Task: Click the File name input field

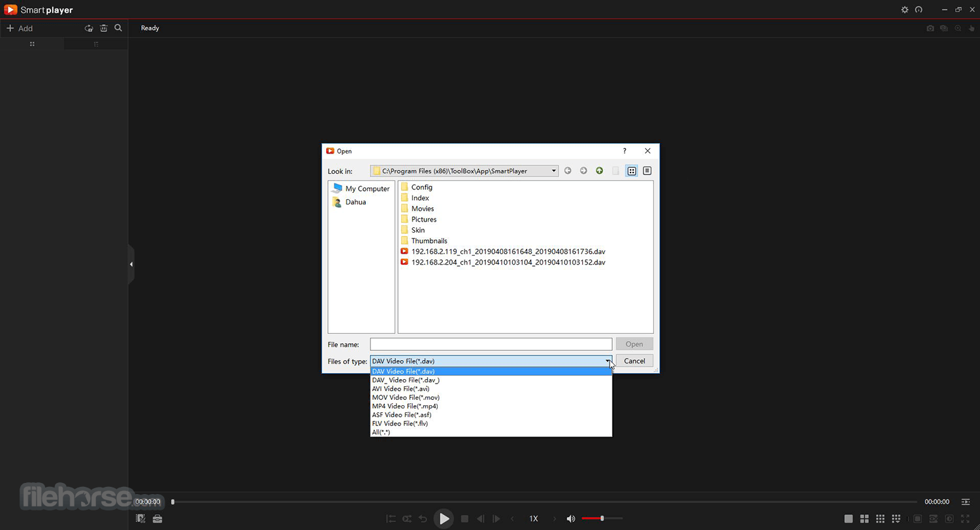Action: click(x=491, y=344)
